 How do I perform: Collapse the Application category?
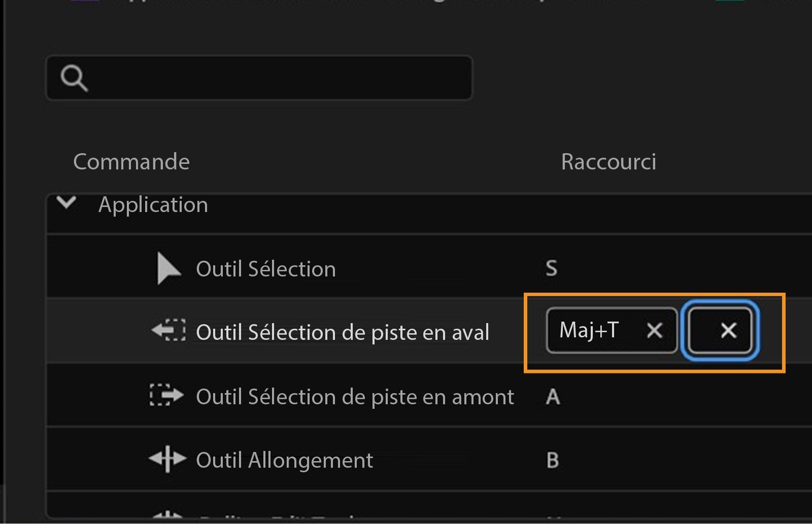[67, 203]
